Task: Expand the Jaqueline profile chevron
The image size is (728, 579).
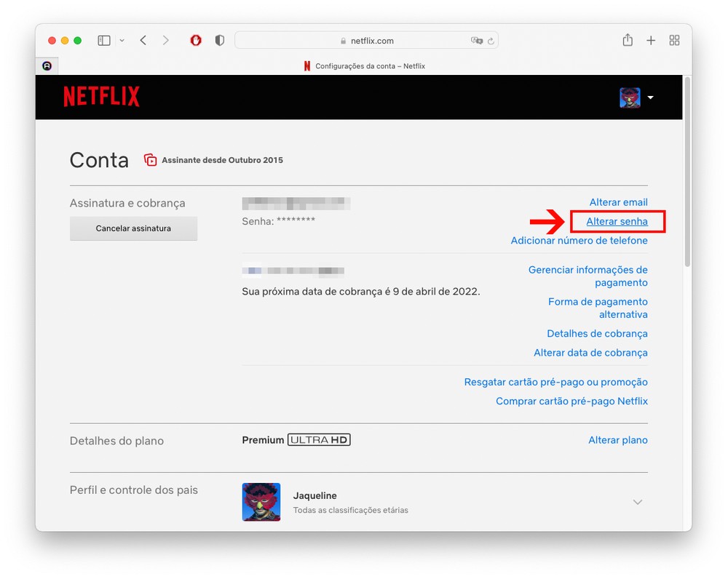Action: pyautogui.click(x=638, y=502)
